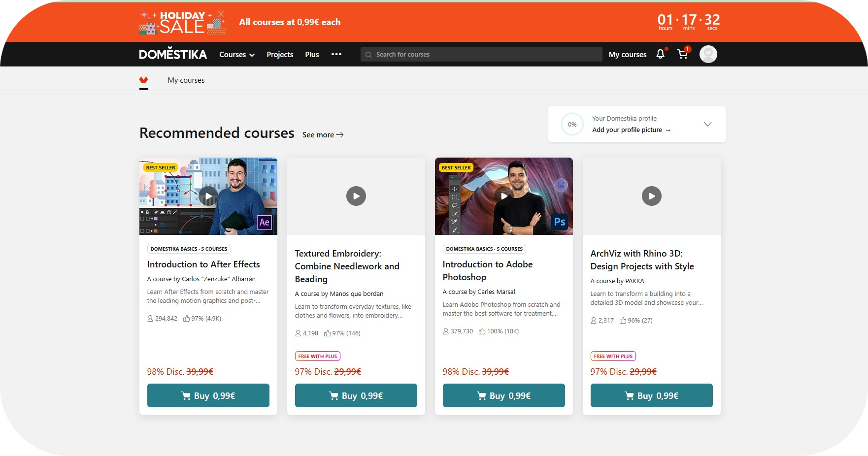Open the Plus menu item

tap(312, 55)
